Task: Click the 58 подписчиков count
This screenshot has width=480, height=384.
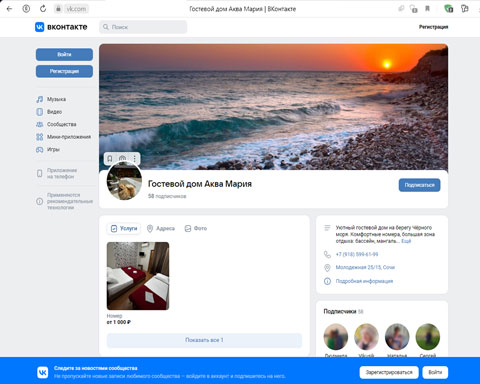Action: [167, 196]
